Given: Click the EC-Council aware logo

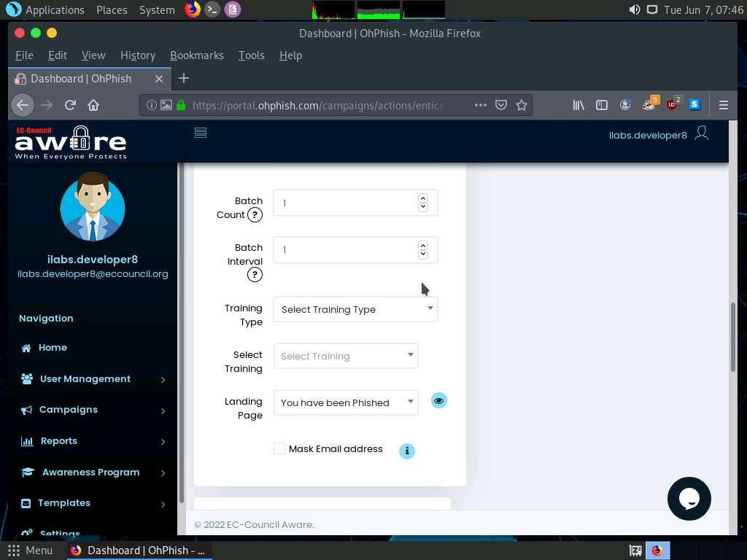Looking at the screenshot, I should (x=71, y=142).
